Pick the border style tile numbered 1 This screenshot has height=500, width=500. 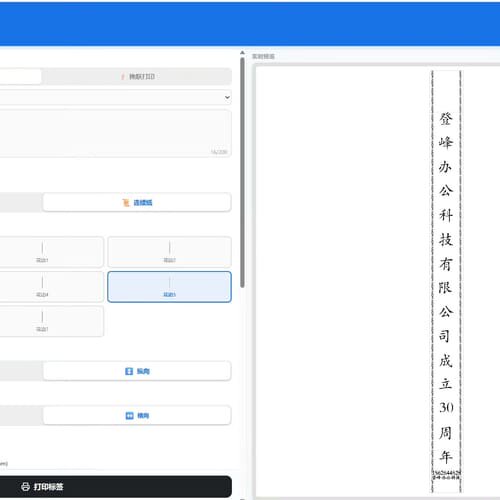(51, 252)
